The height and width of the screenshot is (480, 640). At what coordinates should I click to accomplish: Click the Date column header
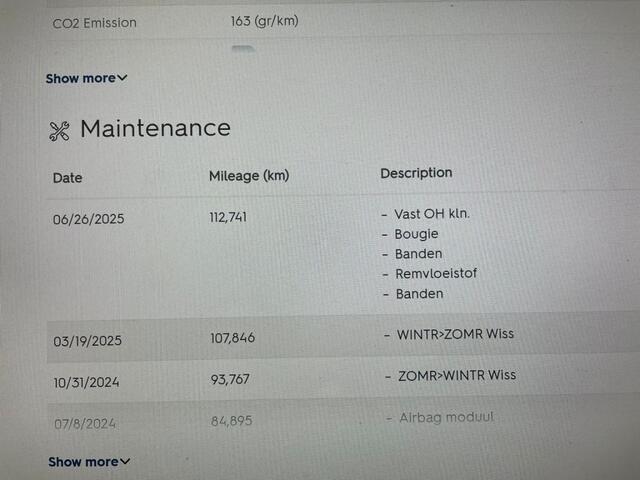click(x=68, y=178)
